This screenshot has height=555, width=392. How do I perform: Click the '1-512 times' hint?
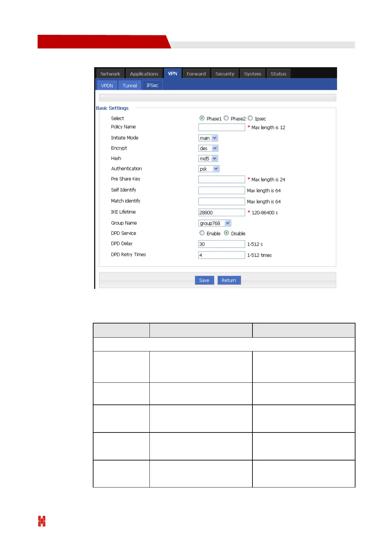click(x=259, y=255)
